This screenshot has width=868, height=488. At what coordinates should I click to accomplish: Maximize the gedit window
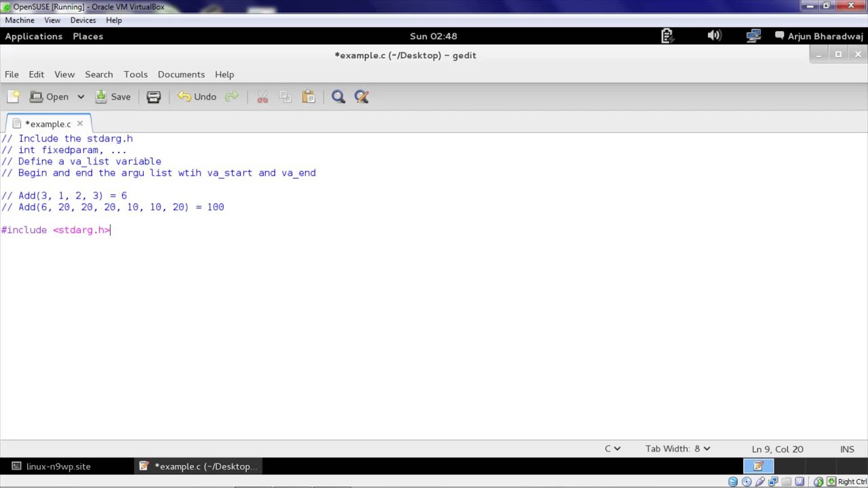click(838, 54)
